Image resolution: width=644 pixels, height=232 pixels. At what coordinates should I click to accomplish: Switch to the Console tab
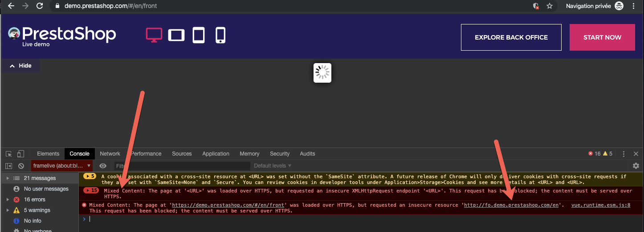point(80,154)
